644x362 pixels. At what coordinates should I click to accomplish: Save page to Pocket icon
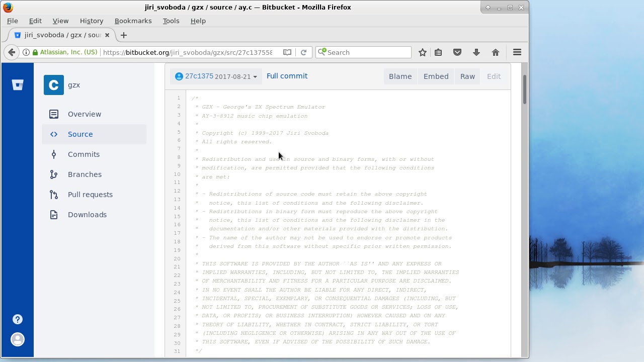(x=457, y=52)
